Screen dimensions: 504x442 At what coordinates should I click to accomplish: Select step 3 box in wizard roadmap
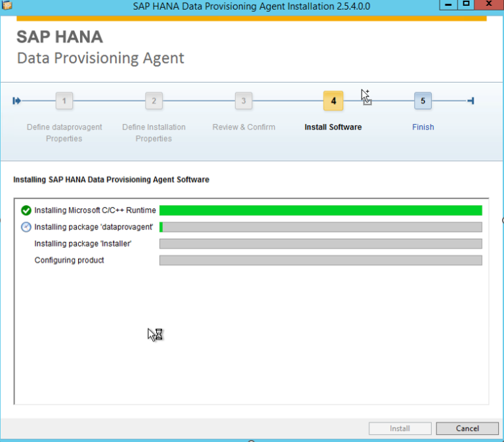click(x=243, y=101)
